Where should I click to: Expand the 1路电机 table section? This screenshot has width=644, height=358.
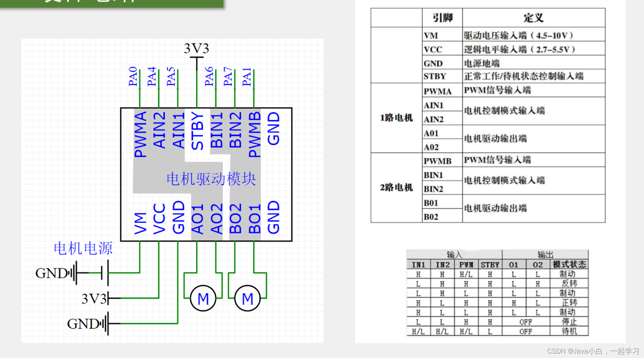coord(396,118)
